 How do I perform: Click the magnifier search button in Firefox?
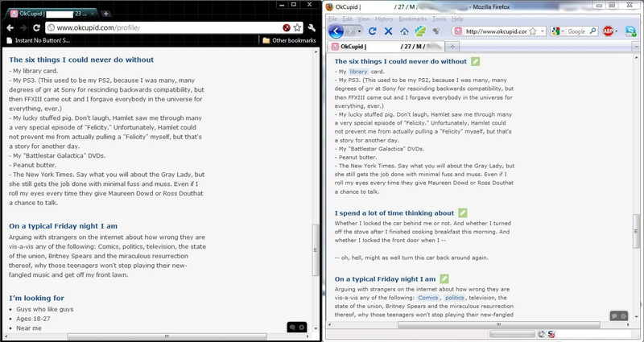[593, 31]
